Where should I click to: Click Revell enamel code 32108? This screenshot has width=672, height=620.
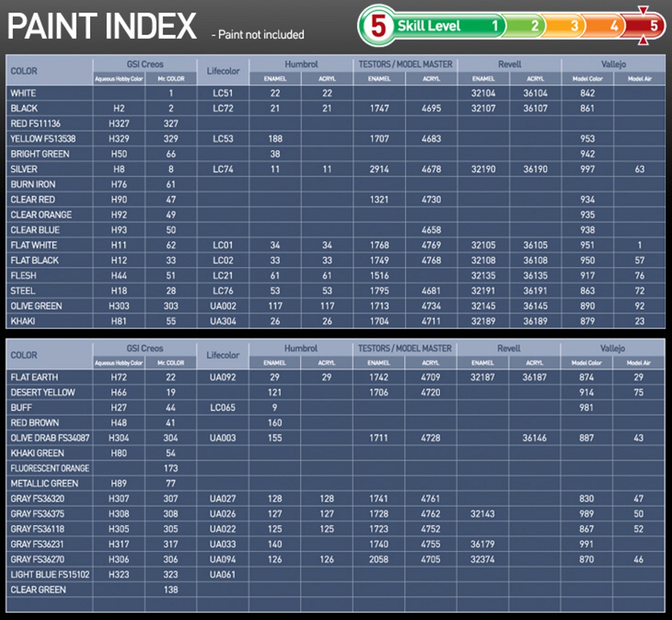coord(483,260)
